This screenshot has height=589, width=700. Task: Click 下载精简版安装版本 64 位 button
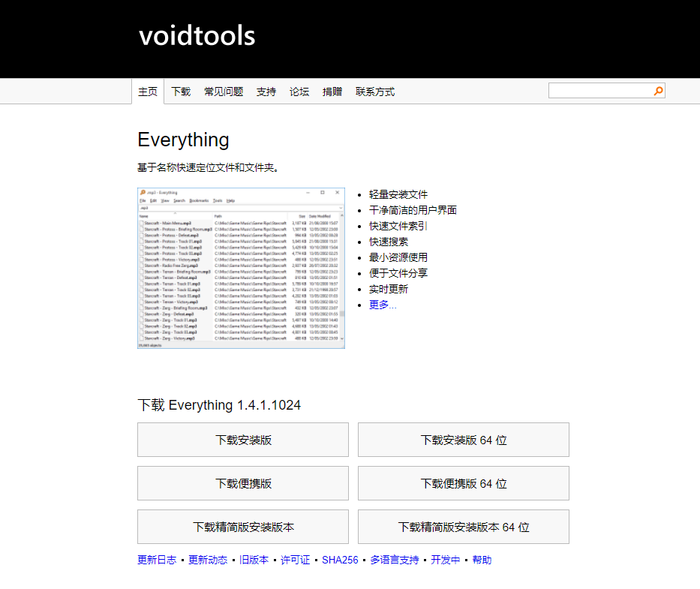[464, 527]
